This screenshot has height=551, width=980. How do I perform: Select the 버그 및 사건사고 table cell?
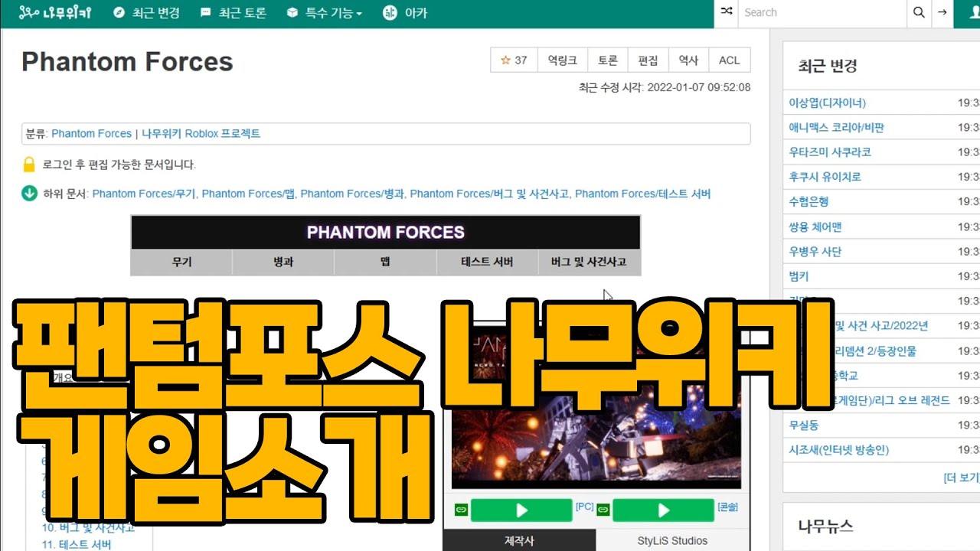click(x=589, y=262)
